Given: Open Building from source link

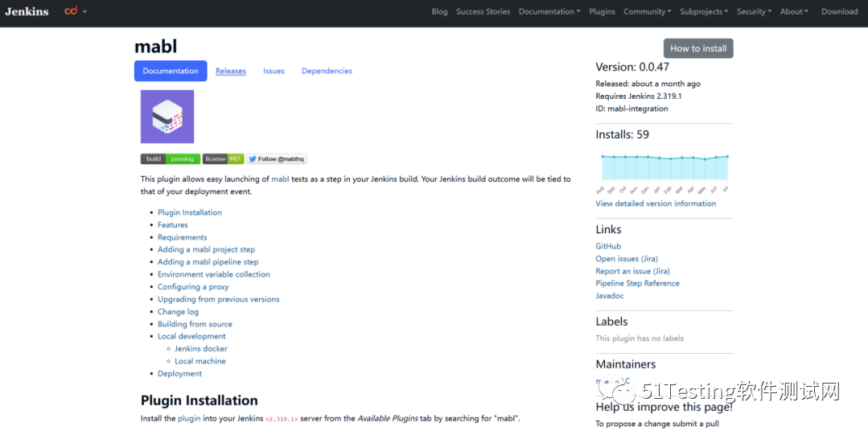Looking at the screenshot, I should [x=195, y=324].
